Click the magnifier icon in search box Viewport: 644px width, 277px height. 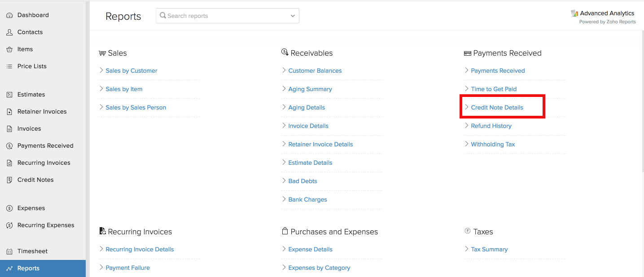[163, 16]
